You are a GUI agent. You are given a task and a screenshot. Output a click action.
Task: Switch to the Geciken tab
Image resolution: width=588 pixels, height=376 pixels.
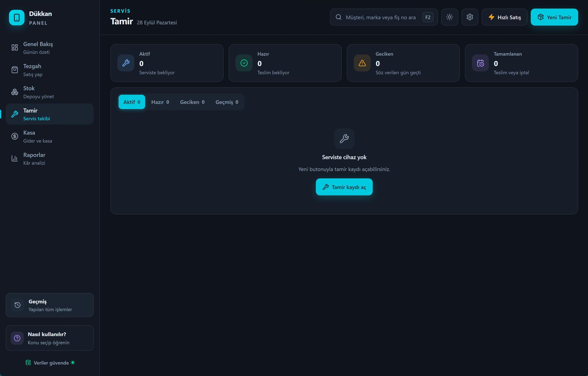(192, 102)
